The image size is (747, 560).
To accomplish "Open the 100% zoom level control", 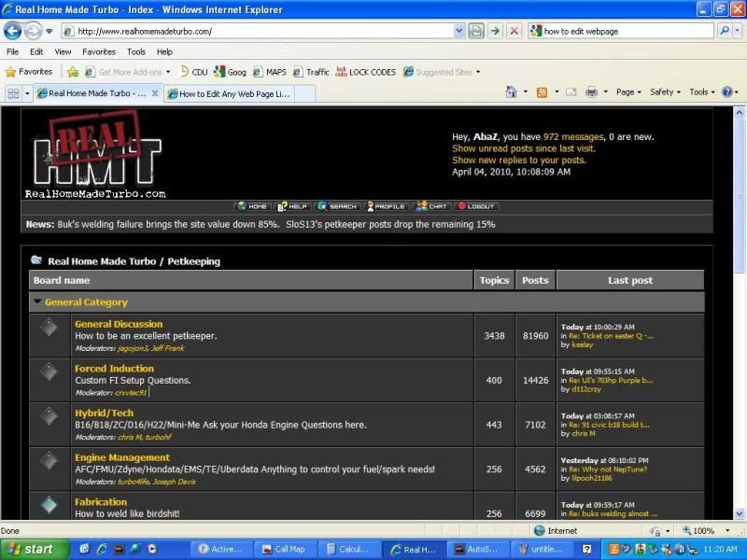I will point(706,530).
